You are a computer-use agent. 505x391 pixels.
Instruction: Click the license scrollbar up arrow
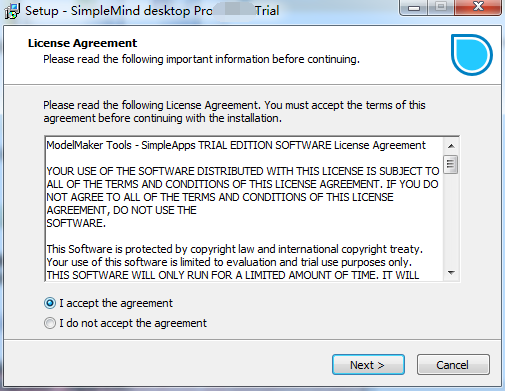[x=451, y=146]
